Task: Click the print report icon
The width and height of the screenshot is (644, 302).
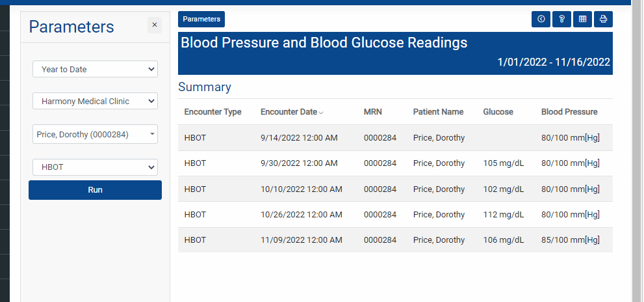Action: click(x=603, y=20)
